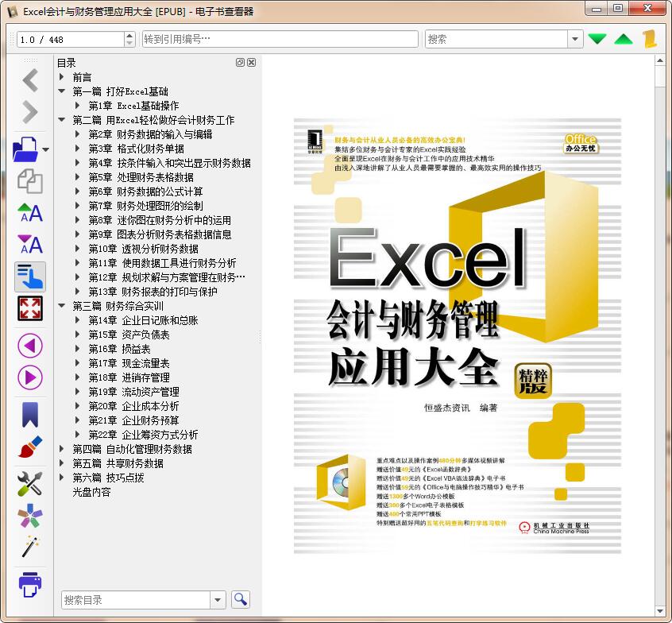
Task: Select 第12章 规划求解与方案管理 entry
Action: click(x=167, y=277)
